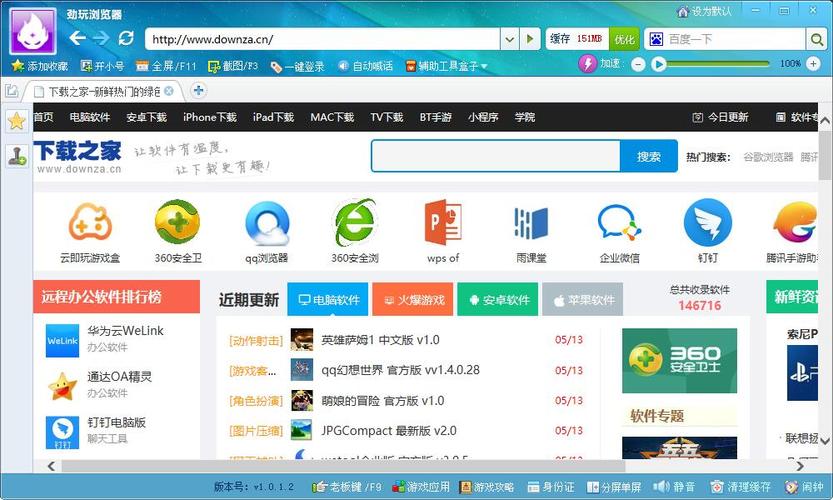Increase speed with the plus button
Screen dimensions: 833x500
tap(813, 64)
